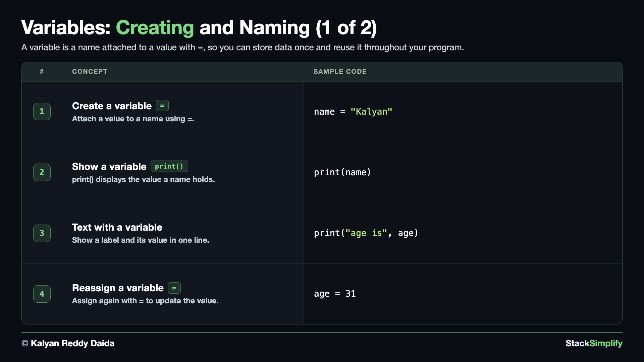The width and height of the screenshot is (644, 362).
Task: Click the number 1 row badge
Action: 42,112
